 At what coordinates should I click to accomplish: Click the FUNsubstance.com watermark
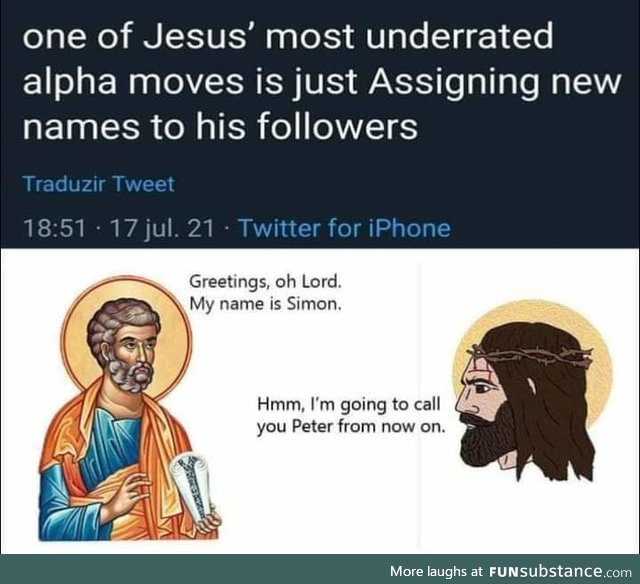pyautogui.click(x=560, y=571)
